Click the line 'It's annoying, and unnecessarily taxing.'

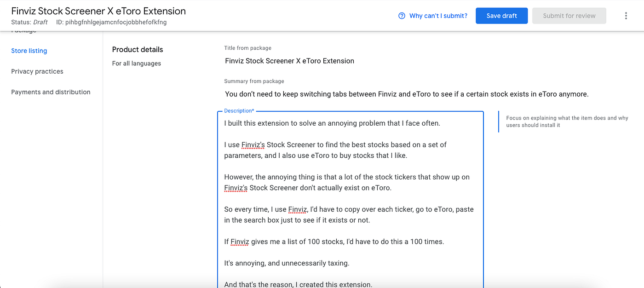(287, 263)
